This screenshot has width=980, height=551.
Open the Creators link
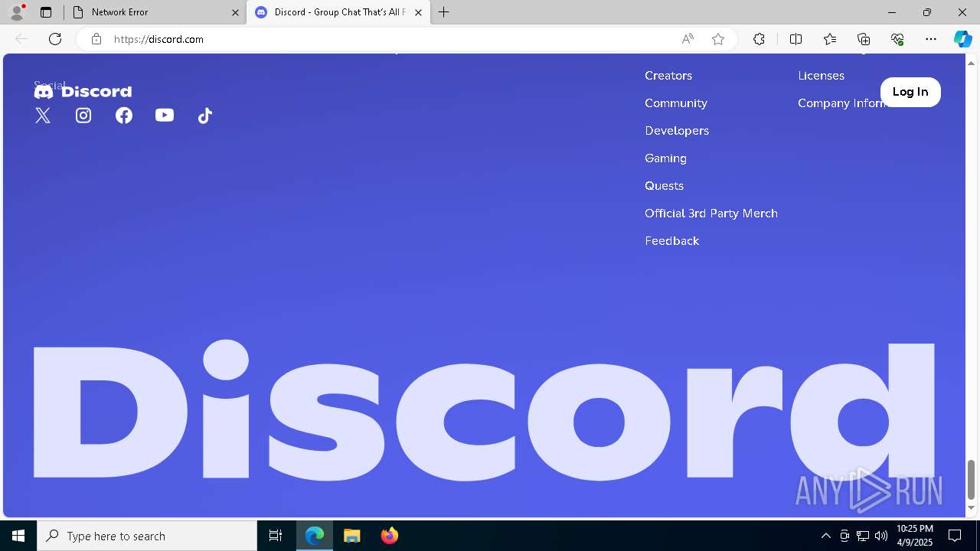tap(668, 76)
